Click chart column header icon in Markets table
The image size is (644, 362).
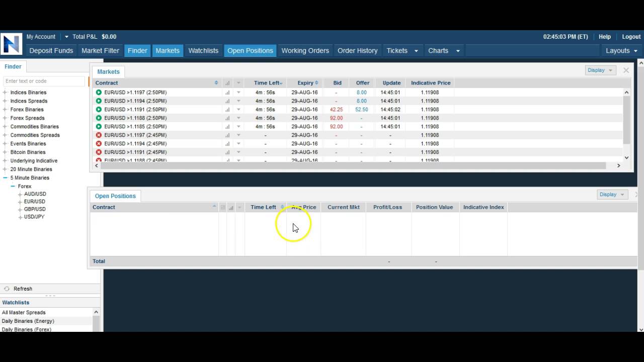pyautogui.click(x=227, y=83)
